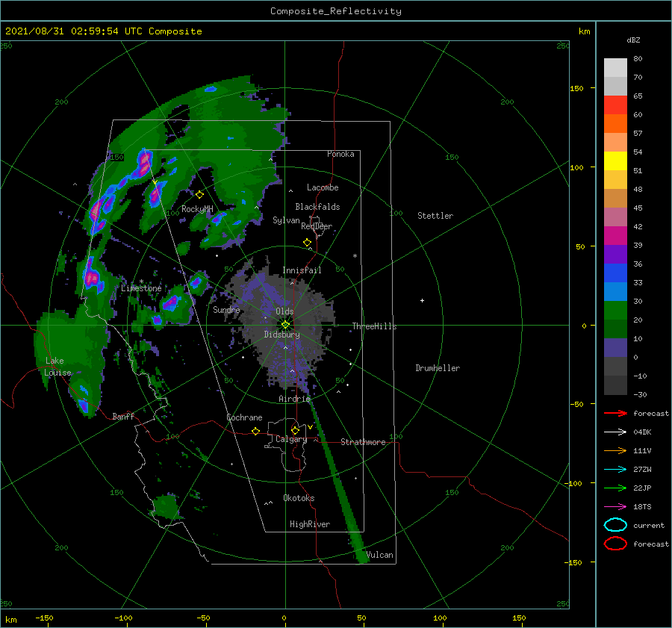
Task: Select the magenta 42 dBZ legend swatch
Action: click(x=615, y=235)
